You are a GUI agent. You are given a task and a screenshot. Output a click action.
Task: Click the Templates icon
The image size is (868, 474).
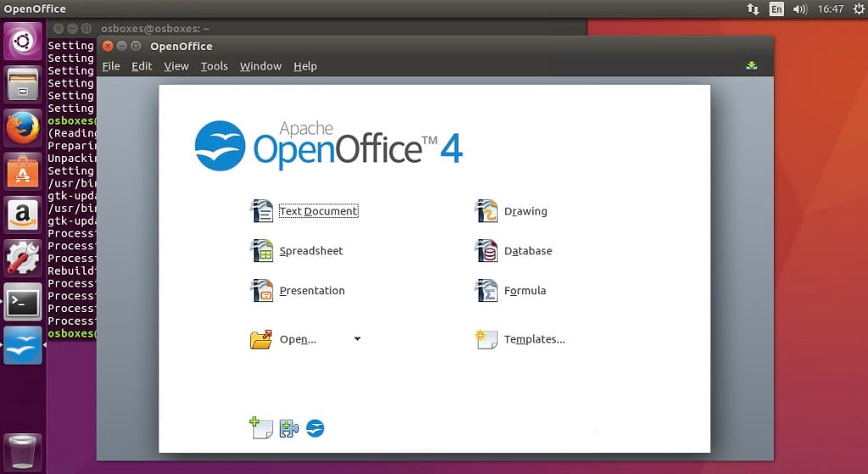click(x=486, y=339)
